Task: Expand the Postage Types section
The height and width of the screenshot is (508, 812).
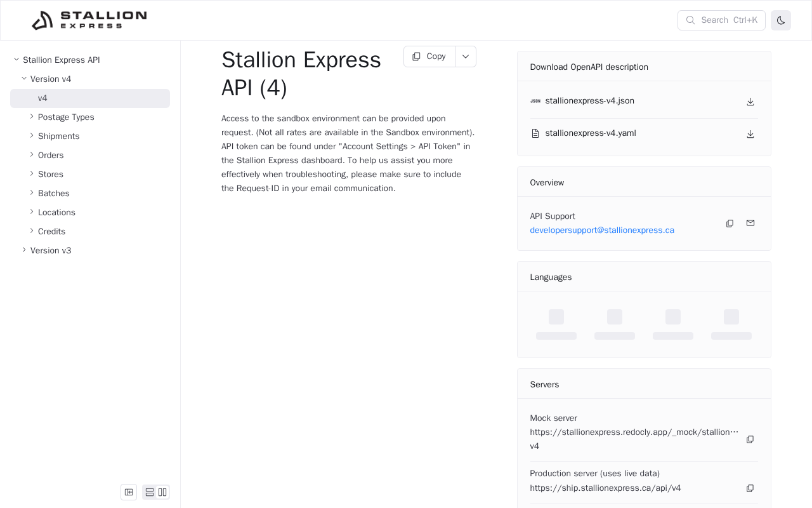Action: (x=66, y=117)
